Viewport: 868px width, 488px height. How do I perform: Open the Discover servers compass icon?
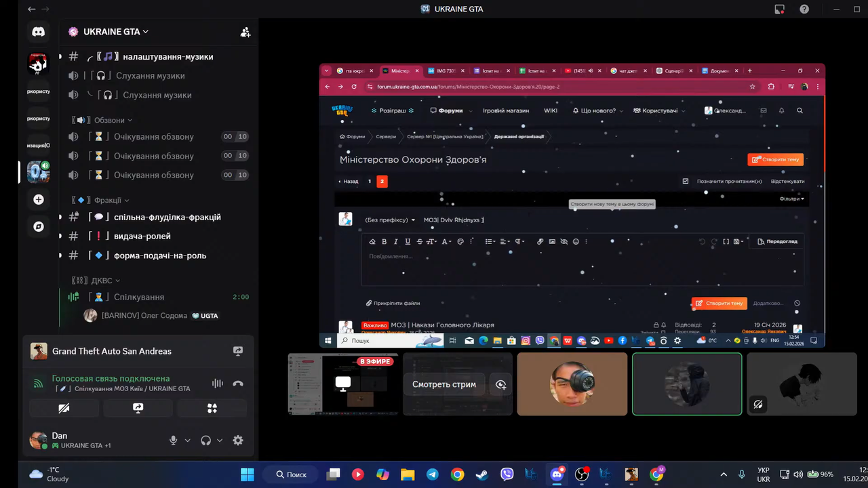click(x=39, y=226)
